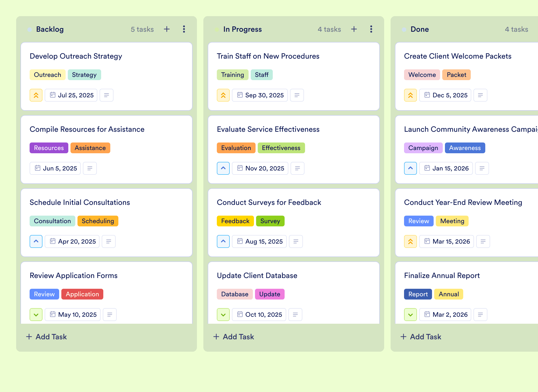
Task: Click Add Task under In Progress column
Action: pyautogui.click(x=233, y=337)
